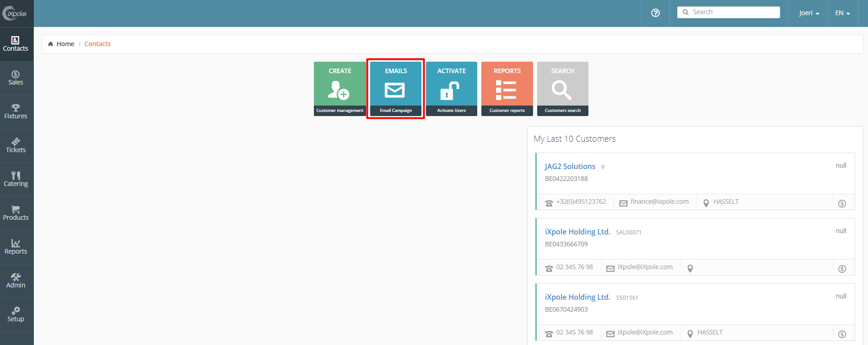Open the Admin sidebar section
This screenshot has width=868, height=345.
[x=16, y=281]
